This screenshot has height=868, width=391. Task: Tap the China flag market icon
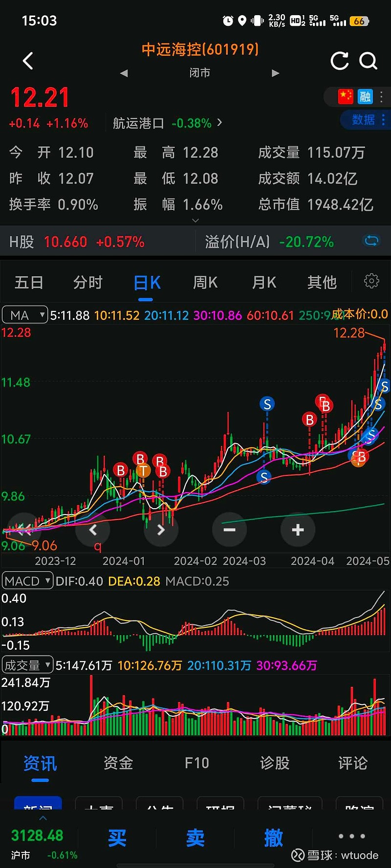[x=345, y=96]
